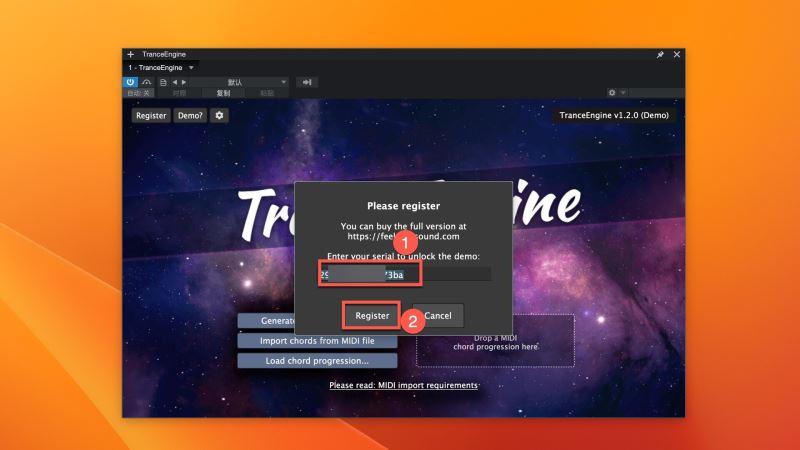The image size is (800, 450).
Task: Expand the arrow beside host gear icon
Action: (623, 93)
